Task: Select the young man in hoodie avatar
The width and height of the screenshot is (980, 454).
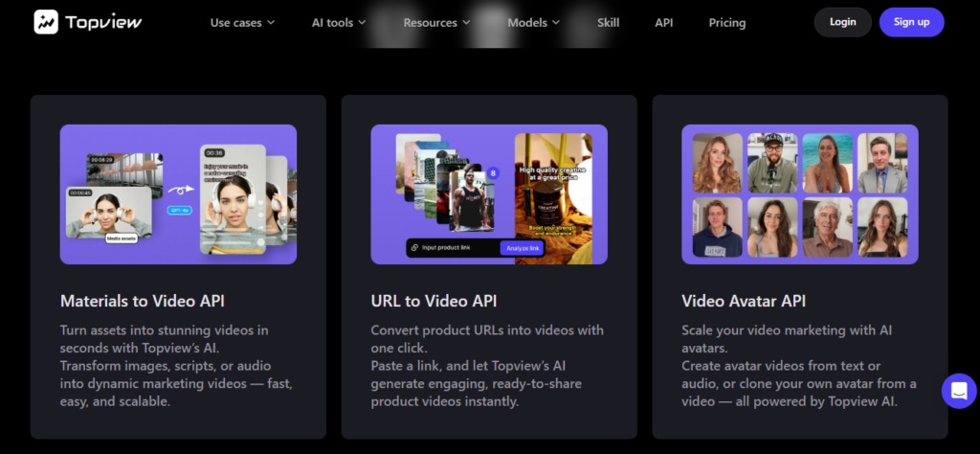Action: point(718,227)
